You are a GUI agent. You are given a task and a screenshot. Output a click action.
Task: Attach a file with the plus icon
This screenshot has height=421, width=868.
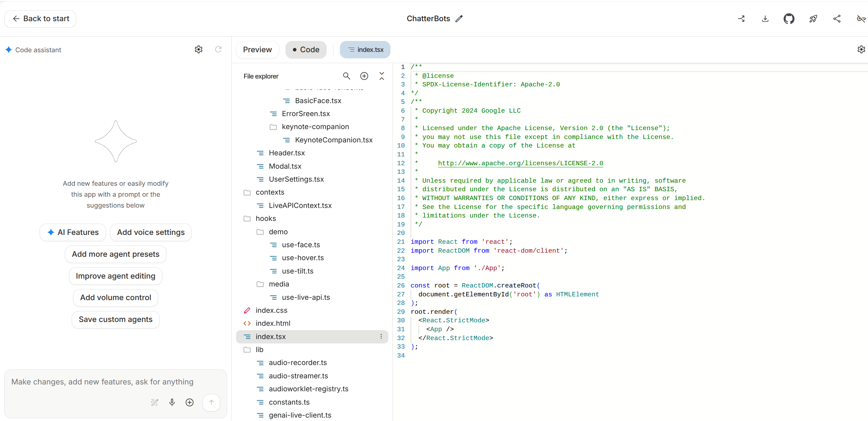point(190,402)
